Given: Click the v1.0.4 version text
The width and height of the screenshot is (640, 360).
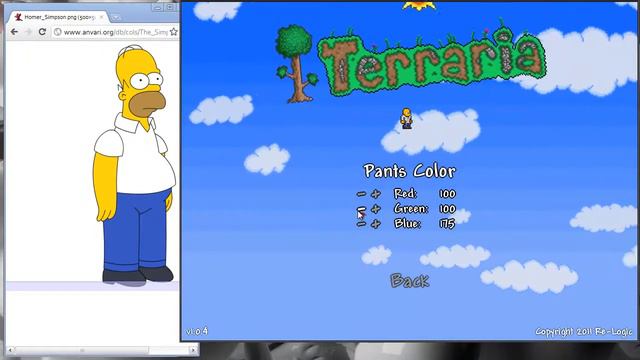Looking at the screenshot, I should [x=197, y=331].
